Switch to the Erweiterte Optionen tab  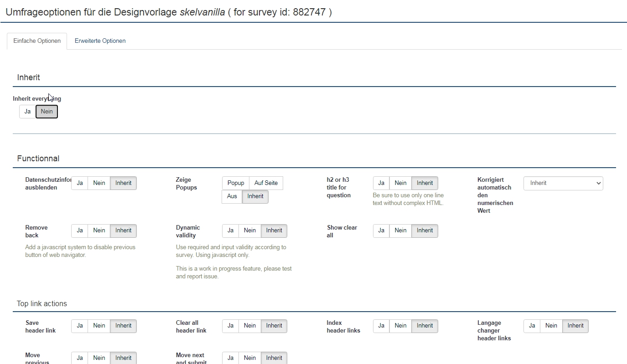pyautogui.click(x=100, y=41)
